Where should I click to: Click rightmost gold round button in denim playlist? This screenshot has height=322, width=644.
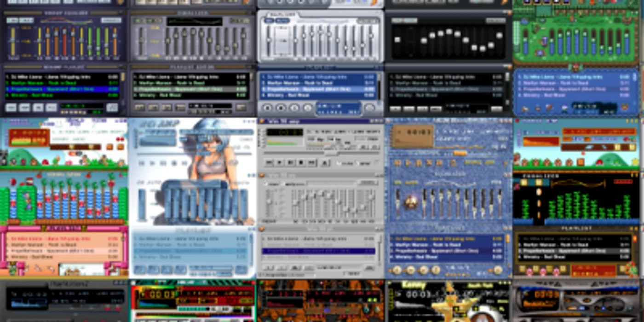click(x=497, y=270)
